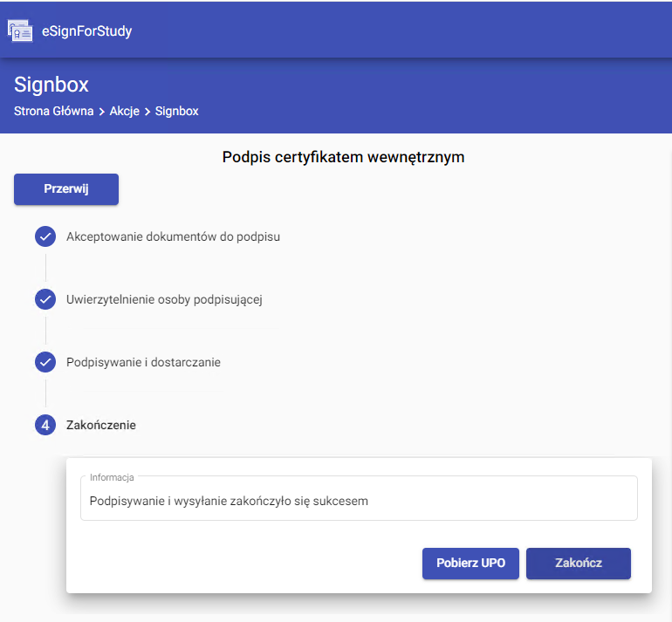Click the eSignForStudy logo icon
The height and width of the screenshot is (622, 672).
(20, 31)
